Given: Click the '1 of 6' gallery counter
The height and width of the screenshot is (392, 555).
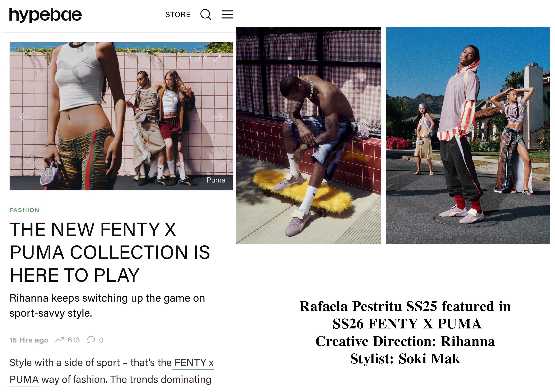Looking at the screenshot, I should coord(198,59).
